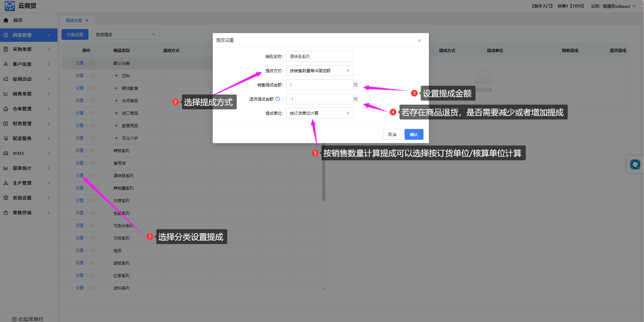This screenshot has height=322, width=644.
Task: Click the 类别名称 input field
Action: pos(319,56)
